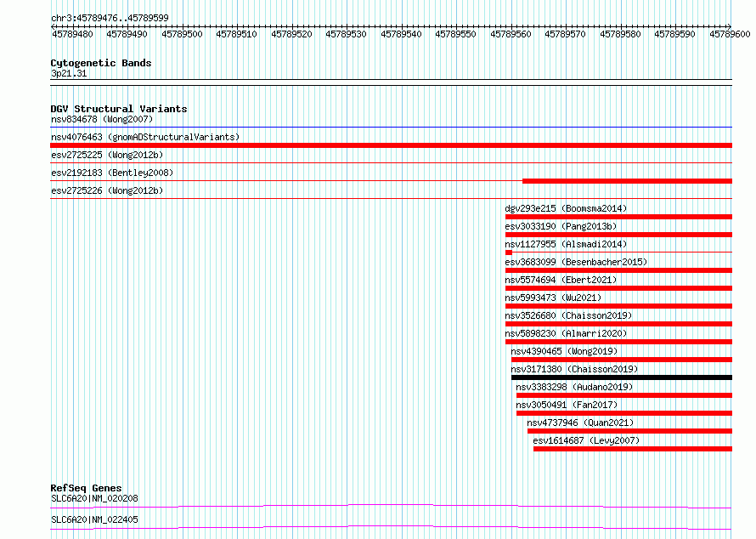The width and height of the screenshot is (756, 539).
Task: Open variant nsv3383298 (Audano2019)
Action: (574, 388)
